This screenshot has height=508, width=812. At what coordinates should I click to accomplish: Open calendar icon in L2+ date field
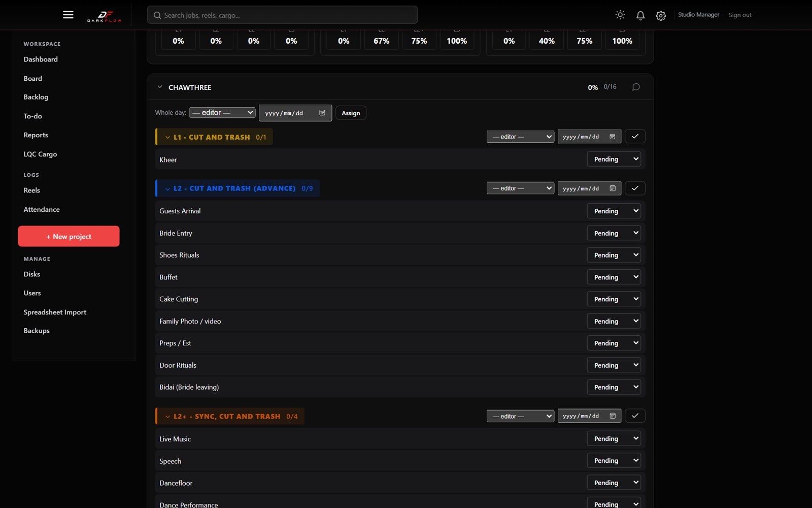(613, 416)
